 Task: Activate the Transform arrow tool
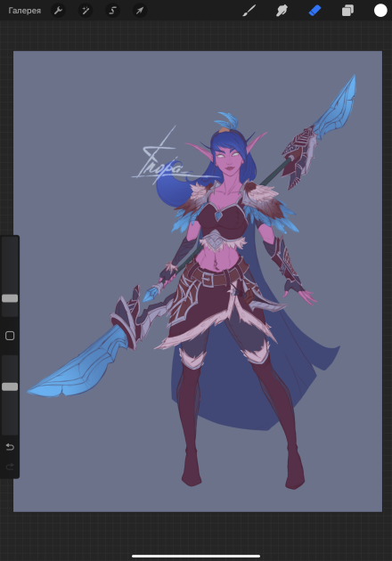[140, 11]
